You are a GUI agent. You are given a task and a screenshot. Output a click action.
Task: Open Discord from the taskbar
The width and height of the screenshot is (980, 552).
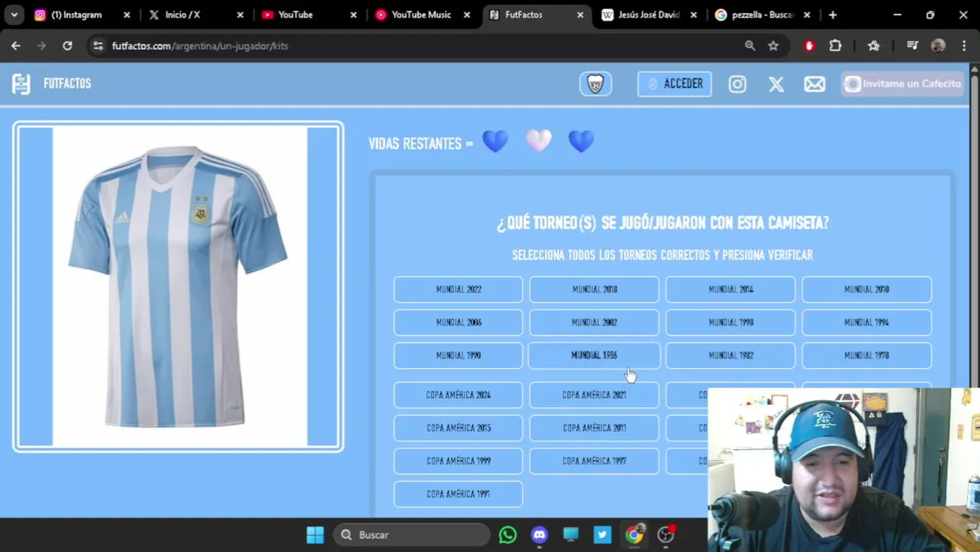click(x=540, y=535)
